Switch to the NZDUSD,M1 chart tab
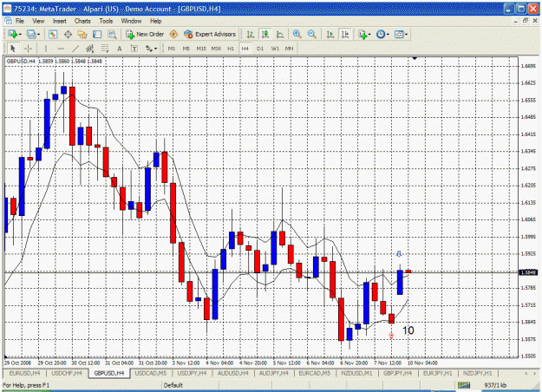This screenshot has height=392, width=542. pos(356,373)
